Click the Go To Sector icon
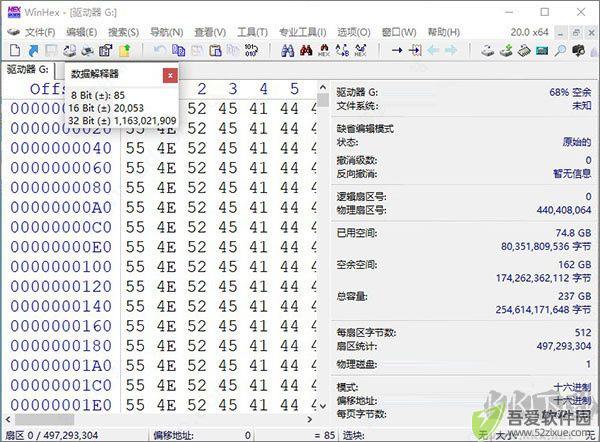This screenshot has height=442, width=600. pyautogui.click(x=415, y=50)
